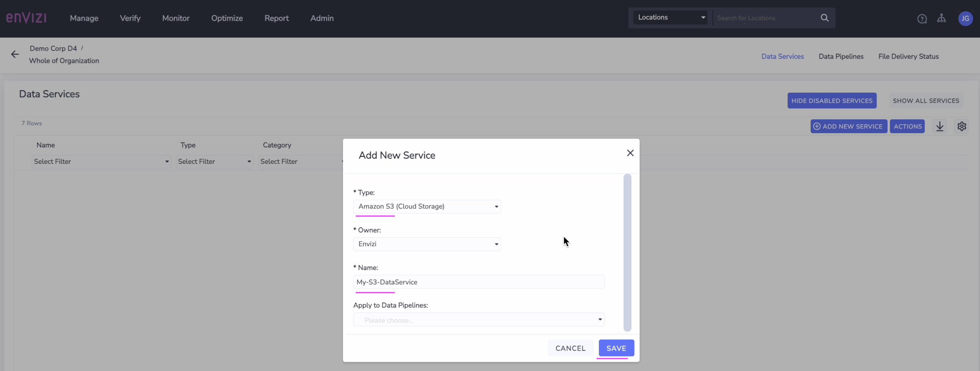Switch to the Data Pipelines tab
Screen dimensions: 980x371
(841, 56)
